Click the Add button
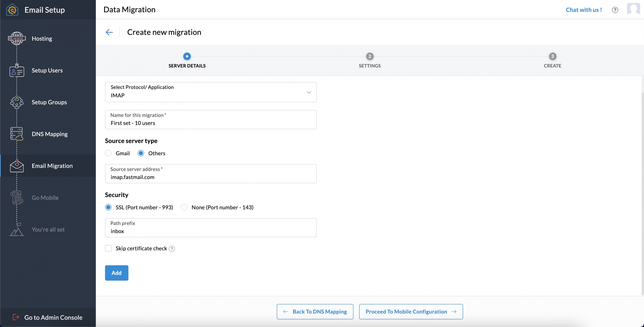Viewport: 644px width, 327px height. pos(116,273)
